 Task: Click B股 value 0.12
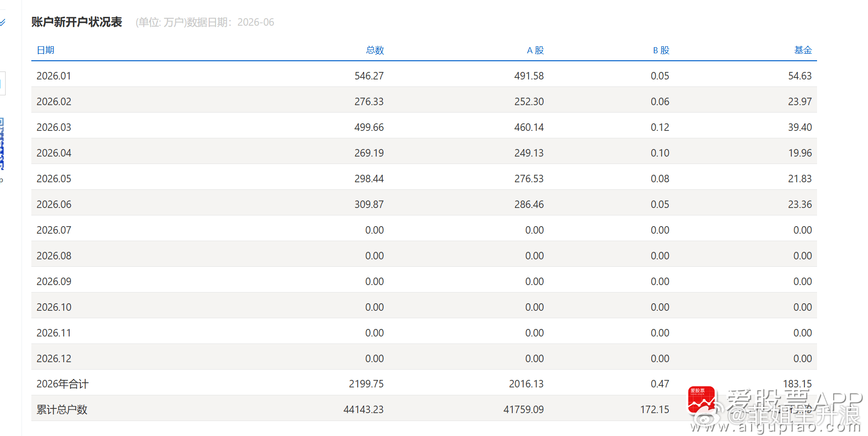[660, 127]
